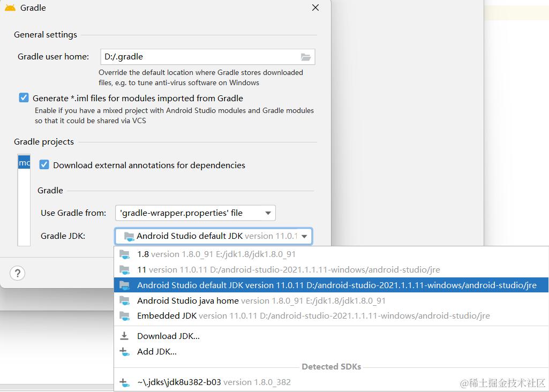This screenshot has height=392, width=549.
Task: Select detected SDK jdk8u382-b03 version 1.8.0_382
Action: click(214, 382)
